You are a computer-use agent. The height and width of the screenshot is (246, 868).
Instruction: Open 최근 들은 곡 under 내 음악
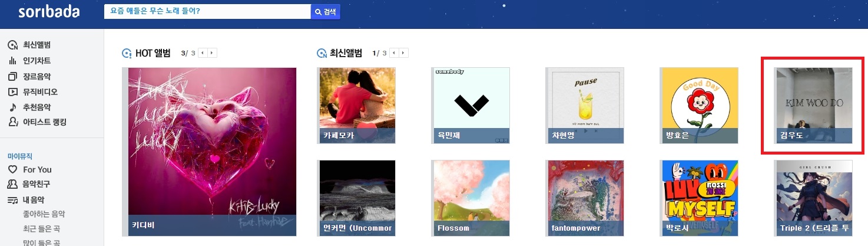[x=41, y=229]
